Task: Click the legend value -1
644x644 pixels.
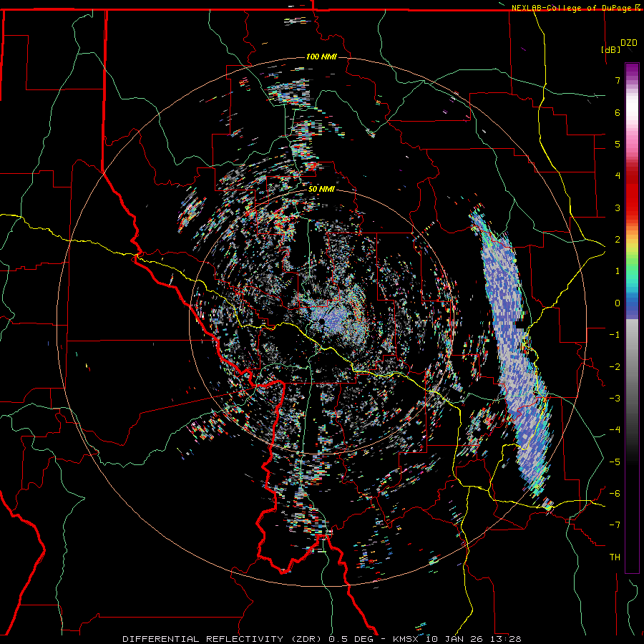Action: pyautogui.click(x=615, y=335)
